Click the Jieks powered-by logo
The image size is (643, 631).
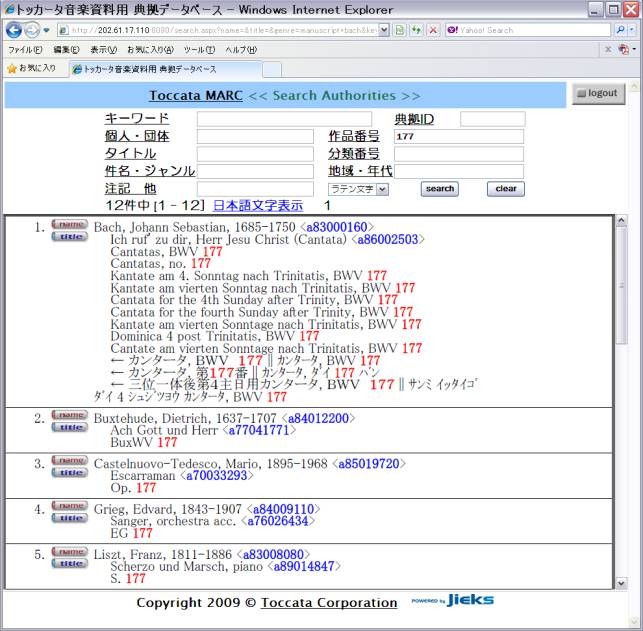coord(453,600)
